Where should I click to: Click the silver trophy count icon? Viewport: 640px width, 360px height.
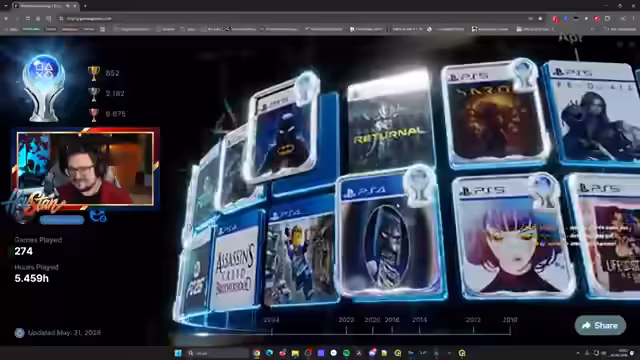[93, 94]
